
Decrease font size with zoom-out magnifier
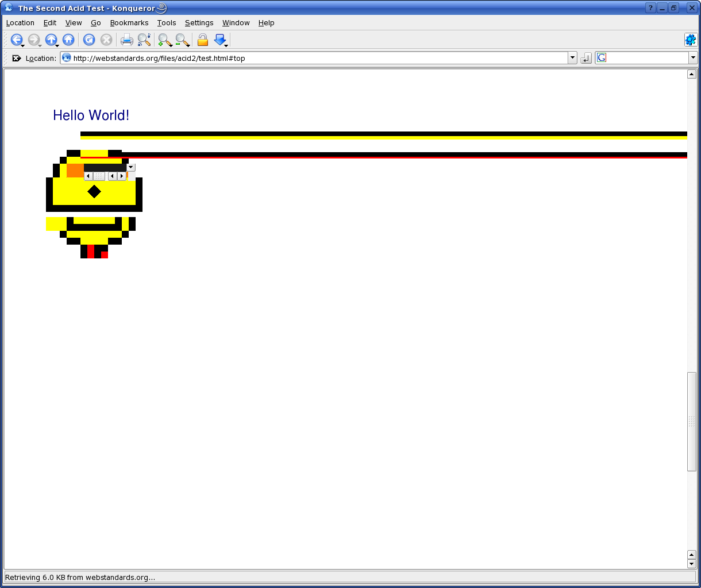[x=183, y=40]
